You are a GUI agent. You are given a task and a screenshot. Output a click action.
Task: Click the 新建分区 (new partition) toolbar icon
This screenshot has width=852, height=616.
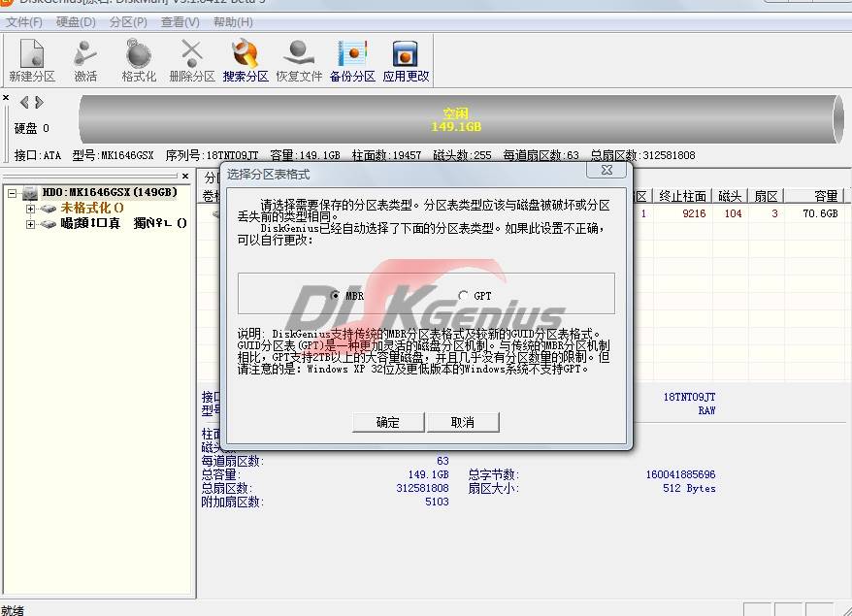[x=32, y=60]
